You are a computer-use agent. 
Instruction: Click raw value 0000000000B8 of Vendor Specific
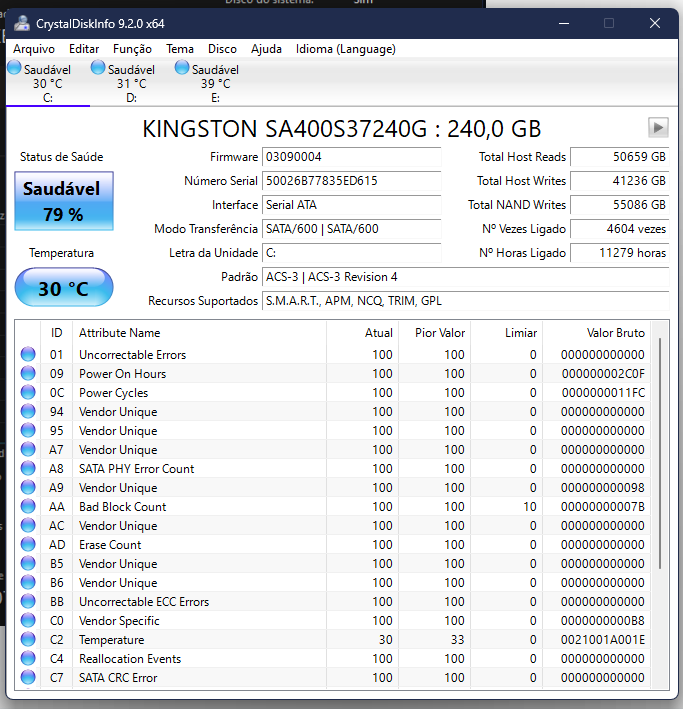pyautogui.click(x=603, y=620)
